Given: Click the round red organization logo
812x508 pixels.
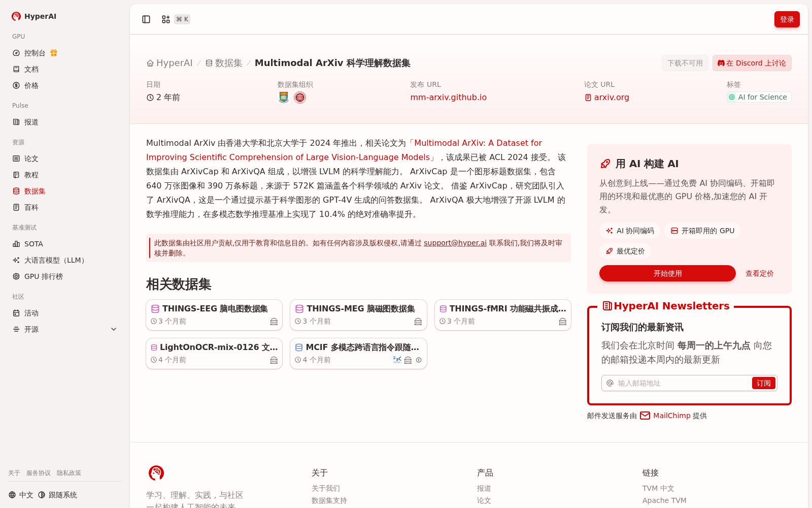Looking at the screenshot, I should click(x=300, y=98).
